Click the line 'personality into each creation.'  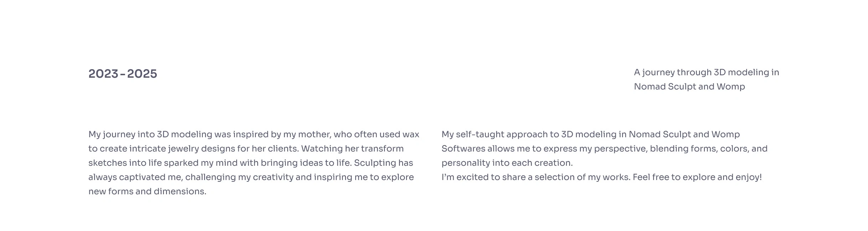[x=507, y=163]
